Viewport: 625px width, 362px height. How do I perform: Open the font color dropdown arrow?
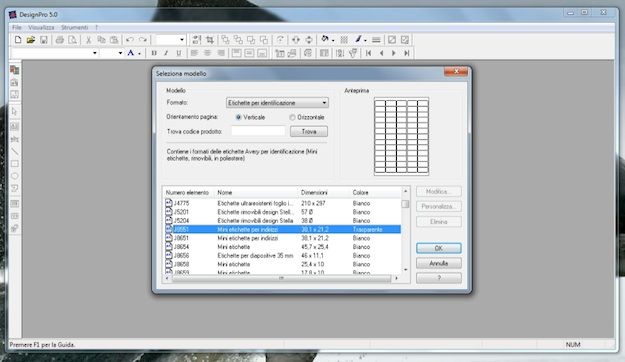pos(139,53)
